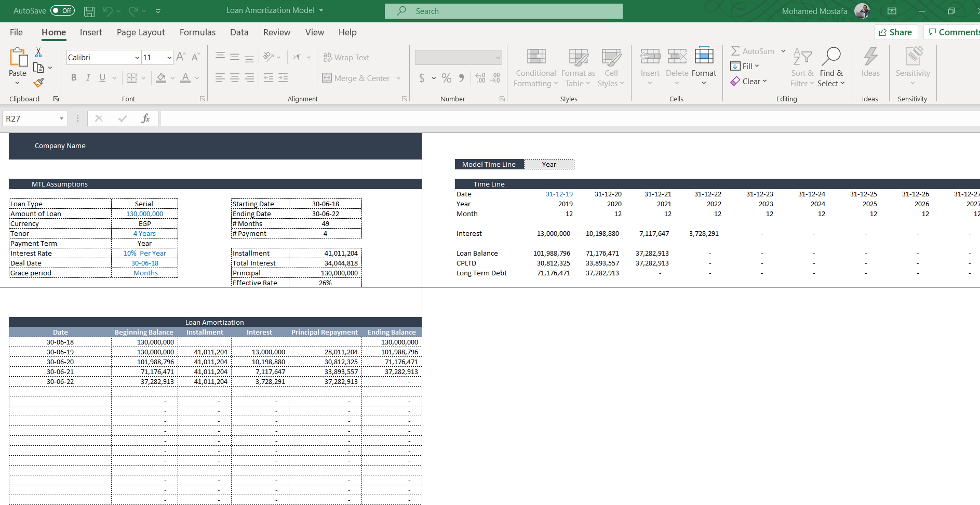This screenshot has height=505, width=980.
Task: Apply the Font Color swatch
Action: pyautogui.click(x=185, y=78)
